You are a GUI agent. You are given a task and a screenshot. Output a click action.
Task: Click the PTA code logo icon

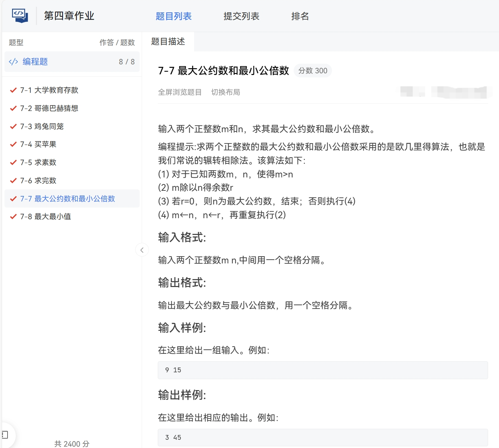(20, 16)
